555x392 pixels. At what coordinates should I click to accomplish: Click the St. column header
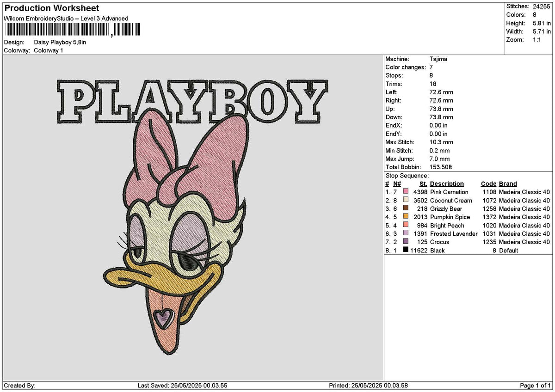(x=423, y=184)
